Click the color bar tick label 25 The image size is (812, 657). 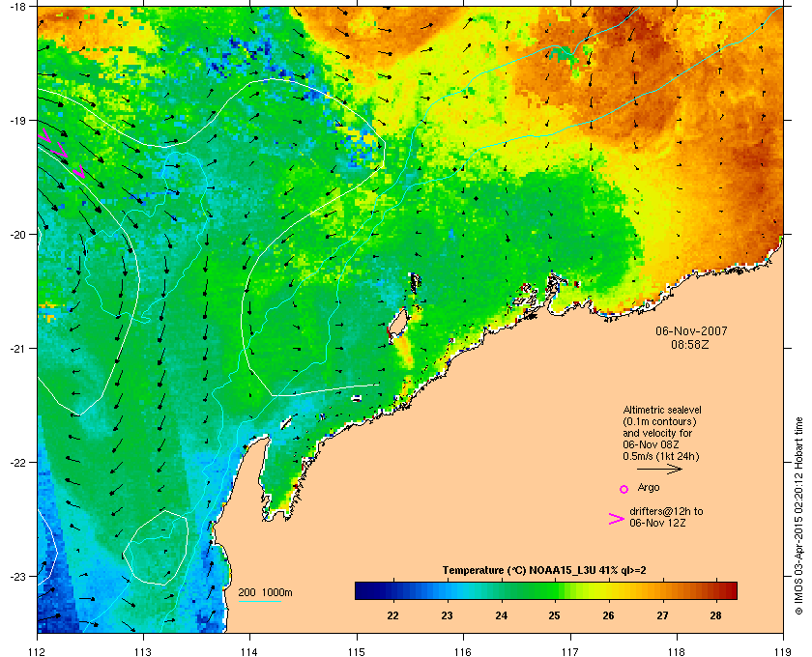(x=554, y=615)
